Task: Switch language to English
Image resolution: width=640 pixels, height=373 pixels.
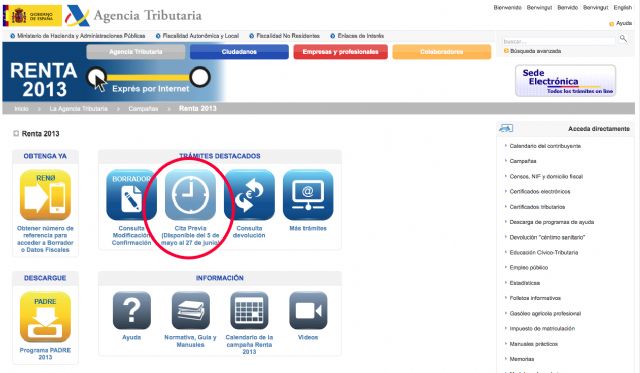Action: coord(622,7)
